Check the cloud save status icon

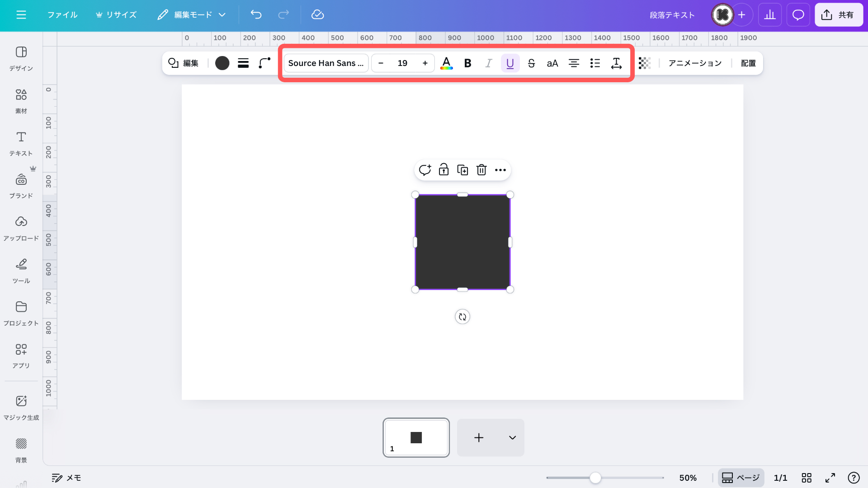(x=318, y=15)
